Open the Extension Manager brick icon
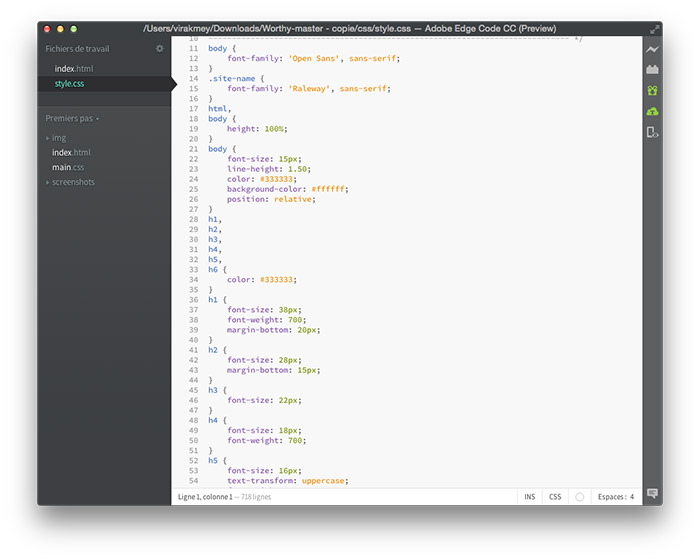The height and width of the screenshot is (559, 700). click(652, 70)
